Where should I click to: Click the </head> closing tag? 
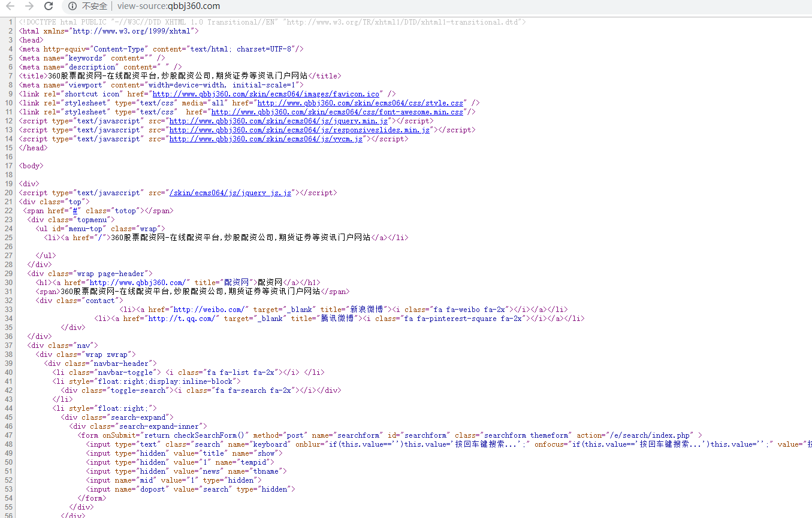coord(34,148)
